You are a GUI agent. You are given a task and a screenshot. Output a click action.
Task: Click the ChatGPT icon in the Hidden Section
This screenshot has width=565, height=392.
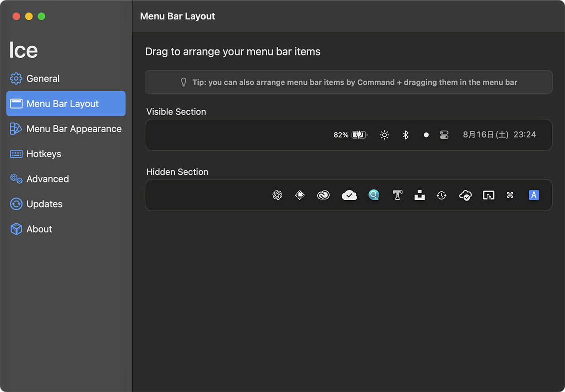[277, 195]
